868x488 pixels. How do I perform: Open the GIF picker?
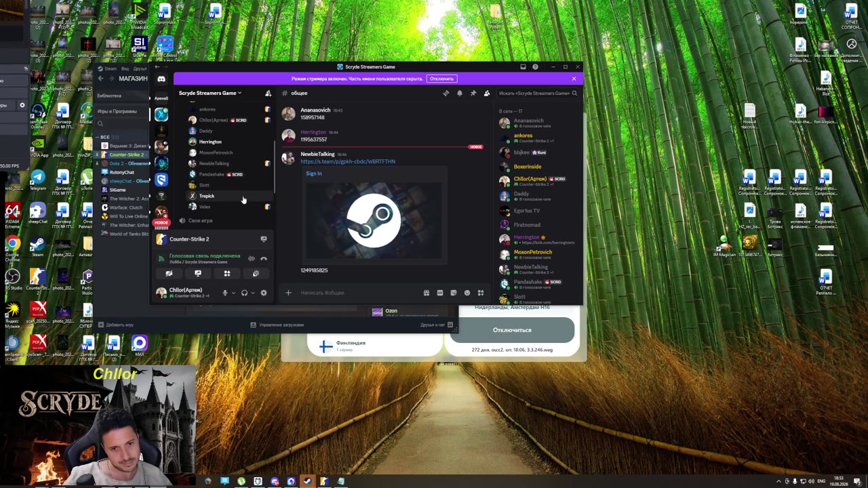(x=440, y=293)
